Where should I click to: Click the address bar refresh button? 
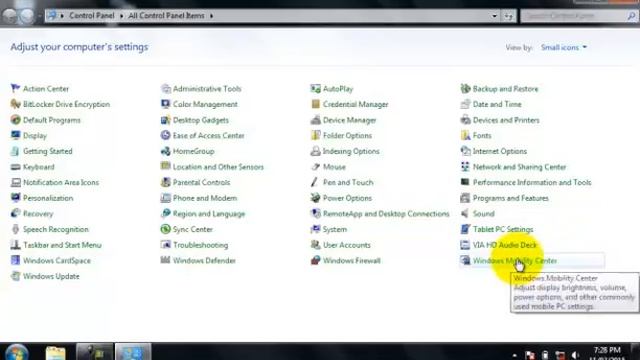(509, 16)
